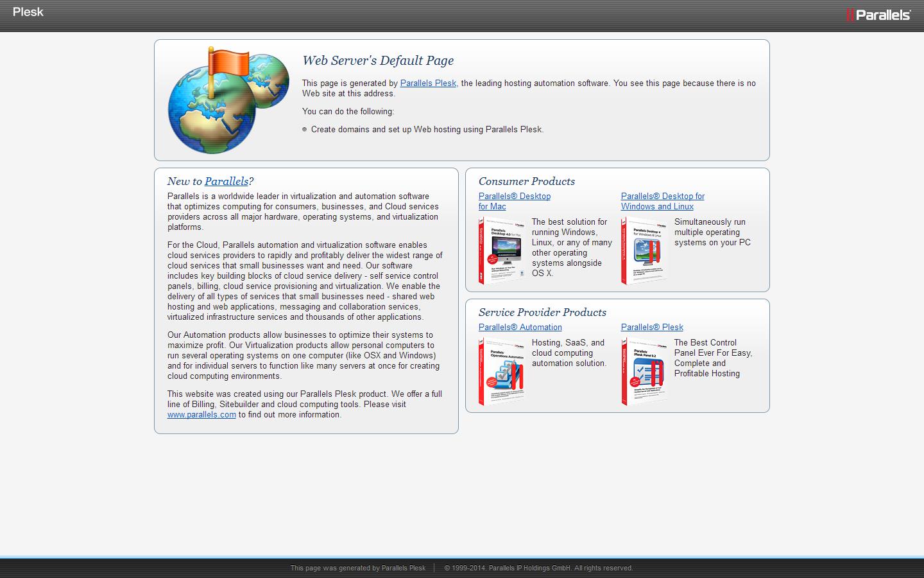Viewport: 924px width, 578px height.
Task: Open the Parallels Plesk link under Service Provider Products
Action: [x=651, y=327]
